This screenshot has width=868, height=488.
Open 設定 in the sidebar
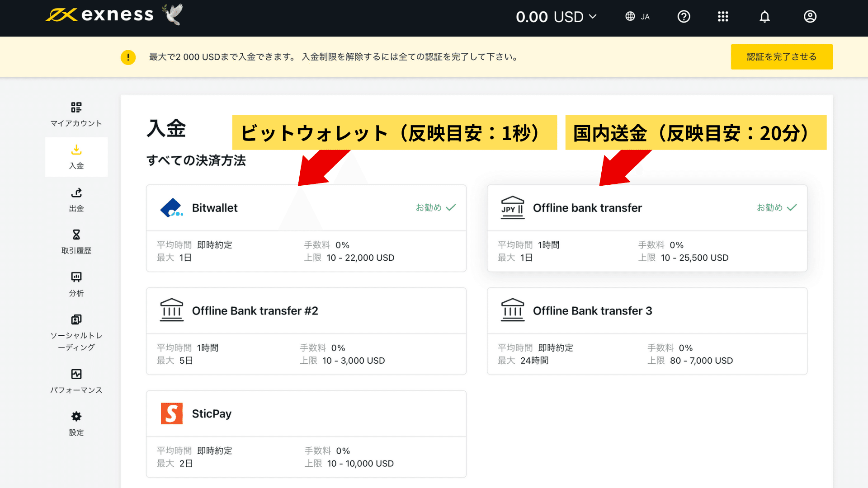pos(76,424)
